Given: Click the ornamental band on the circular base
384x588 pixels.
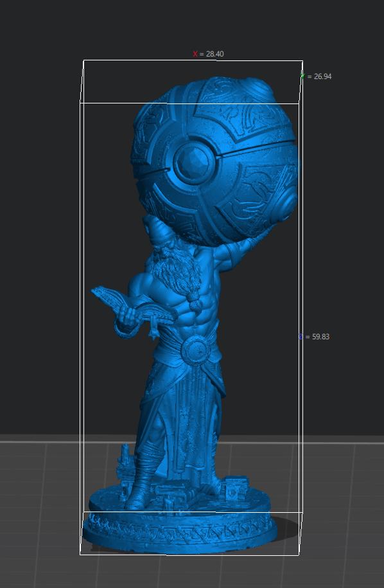Looking at the screenshot, I should coord(179,529).
